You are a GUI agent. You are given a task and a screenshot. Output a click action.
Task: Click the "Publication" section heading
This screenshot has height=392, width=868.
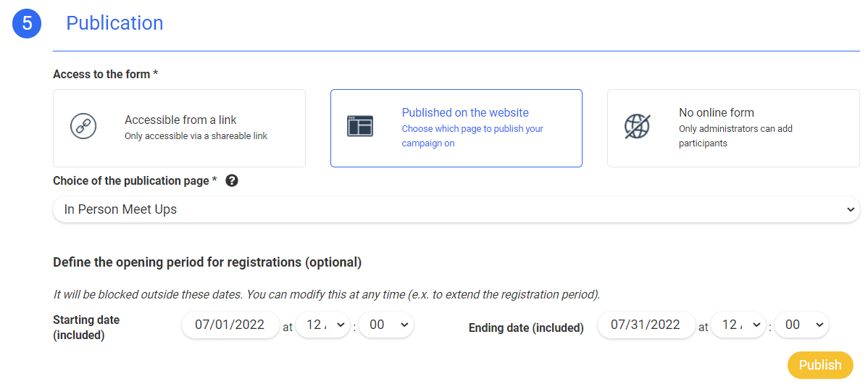(114, 23)
